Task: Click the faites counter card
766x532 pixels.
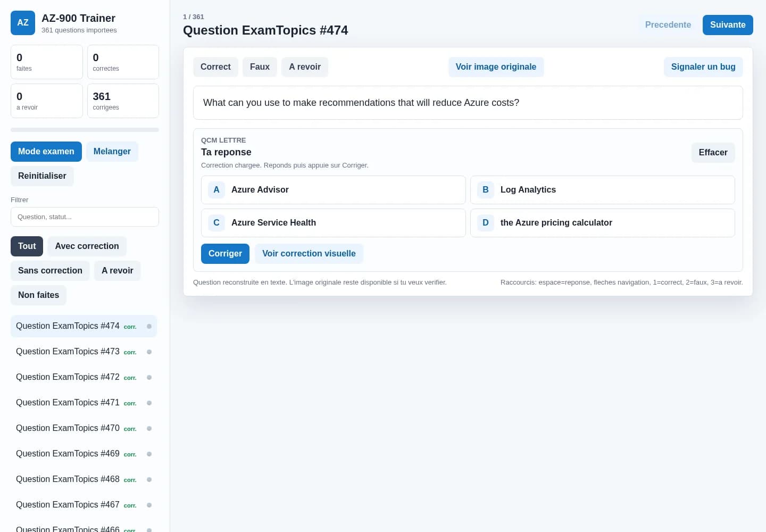Action: 47,62
